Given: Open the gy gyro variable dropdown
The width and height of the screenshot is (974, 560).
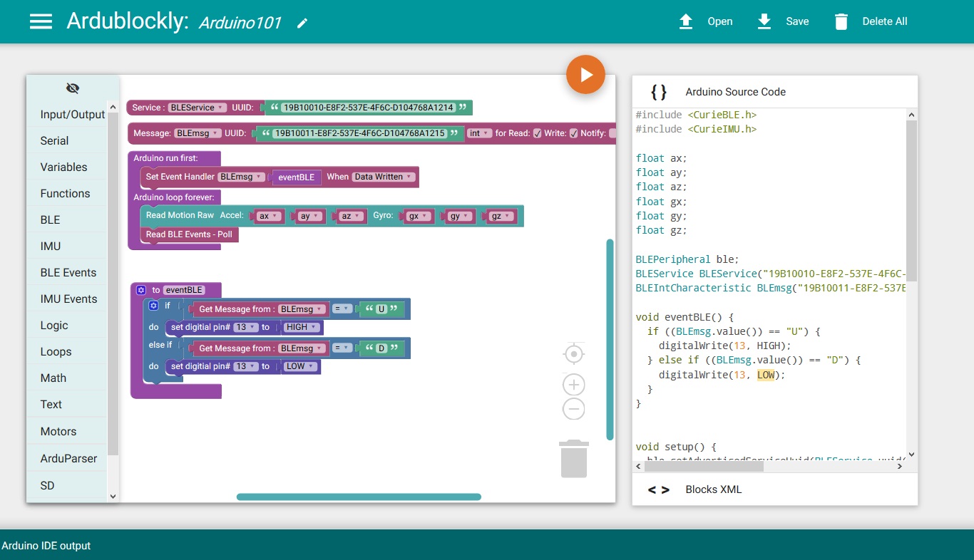Looking at the screenshot, I should pos(460,216).
